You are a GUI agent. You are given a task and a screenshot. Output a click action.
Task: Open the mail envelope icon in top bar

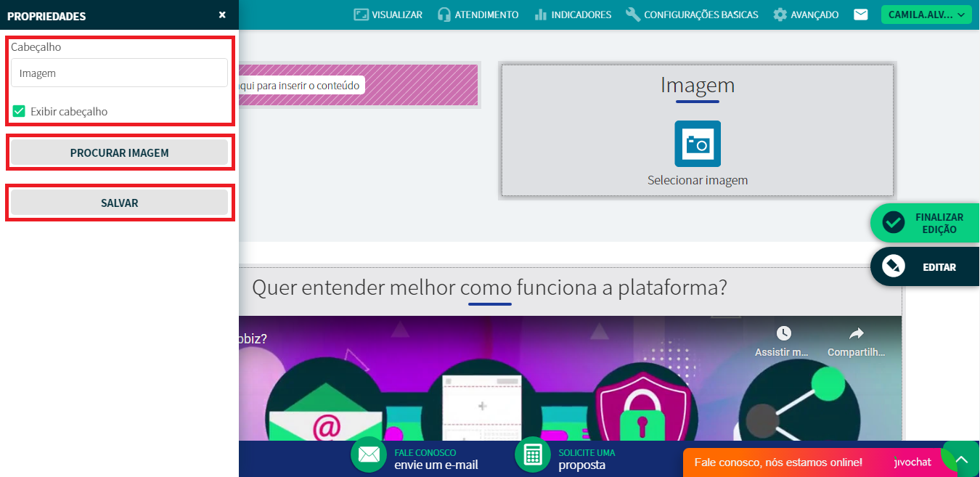pyautogui.click(x=860, y=15)
